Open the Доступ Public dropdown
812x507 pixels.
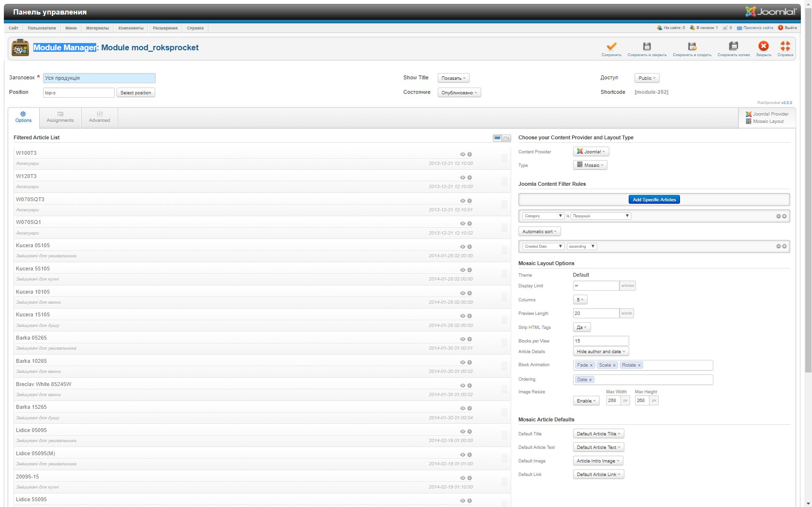[x=647, y=78]
